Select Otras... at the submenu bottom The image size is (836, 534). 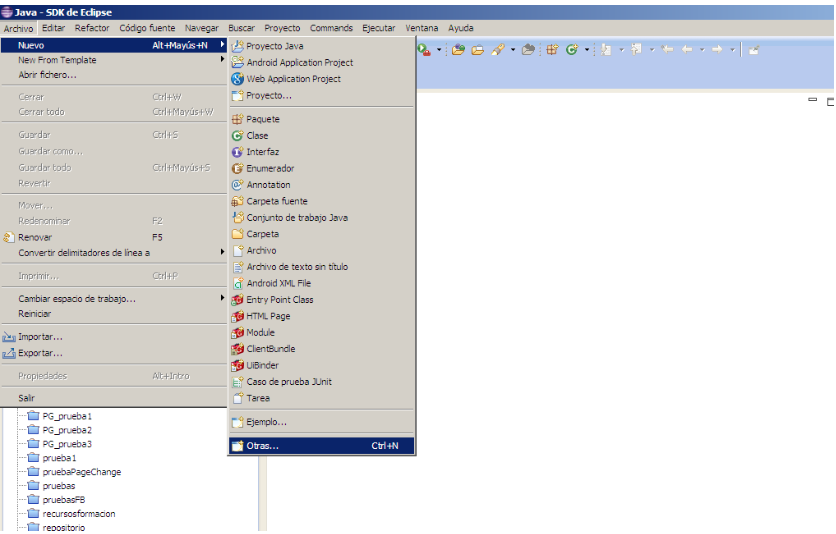(322, 446)
